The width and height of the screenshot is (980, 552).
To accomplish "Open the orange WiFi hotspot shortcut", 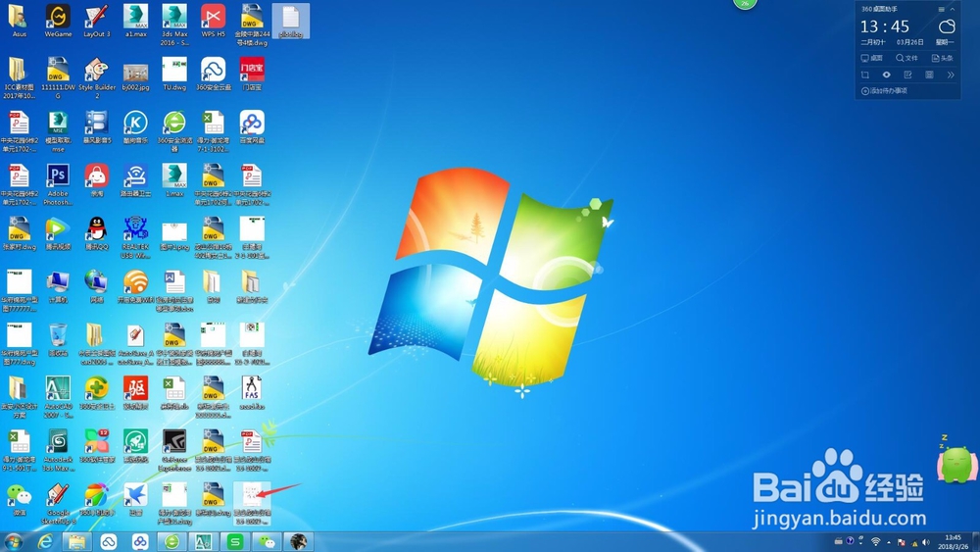I will coord(135,286).
